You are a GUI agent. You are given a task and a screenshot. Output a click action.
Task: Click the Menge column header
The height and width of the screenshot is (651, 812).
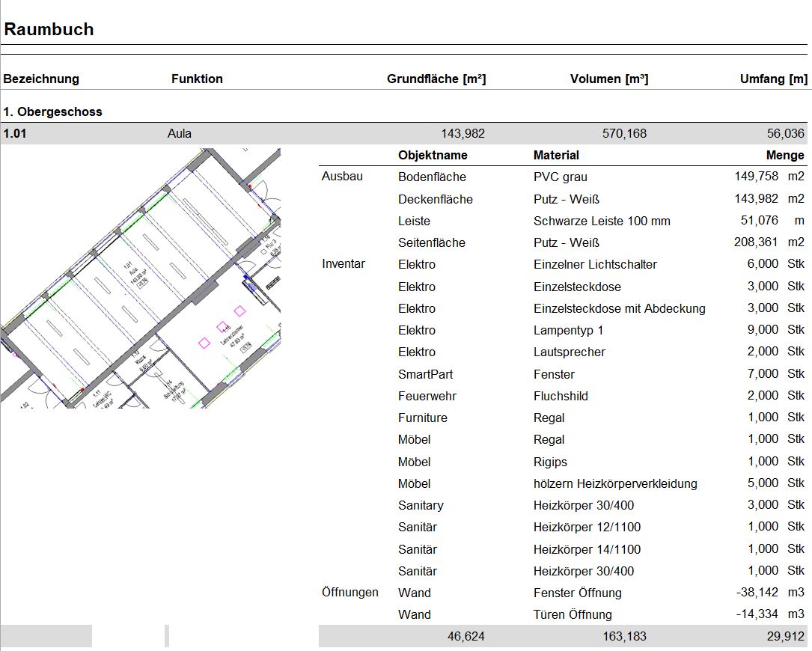coord(785,155)
